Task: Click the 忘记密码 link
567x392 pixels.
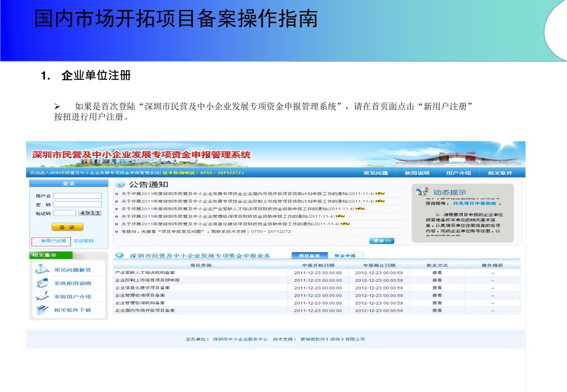Action: click(x=84, y=241)
